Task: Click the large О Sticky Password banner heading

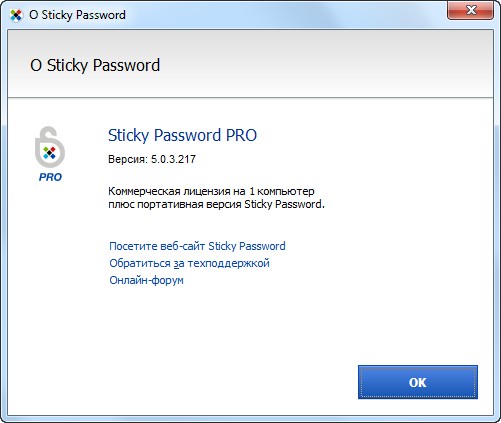Action: [x=95, y=65]
